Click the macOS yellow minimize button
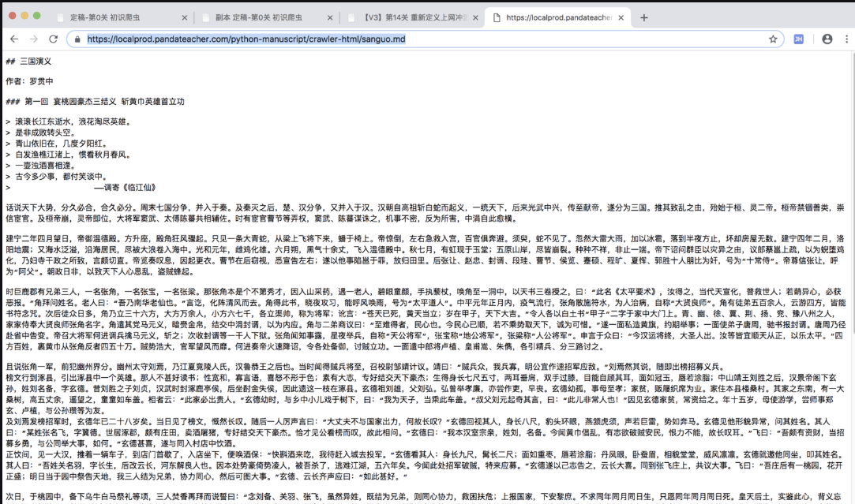Image resolution: width=855 pixels, height=504 pixels. 24,16
